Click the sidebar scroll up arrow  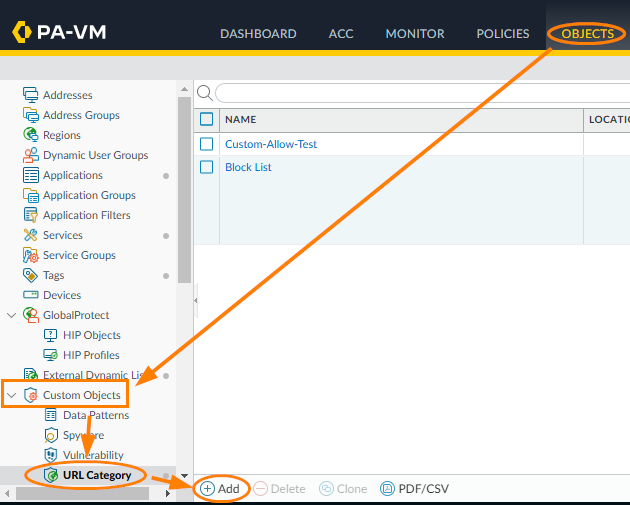[184, 89]
